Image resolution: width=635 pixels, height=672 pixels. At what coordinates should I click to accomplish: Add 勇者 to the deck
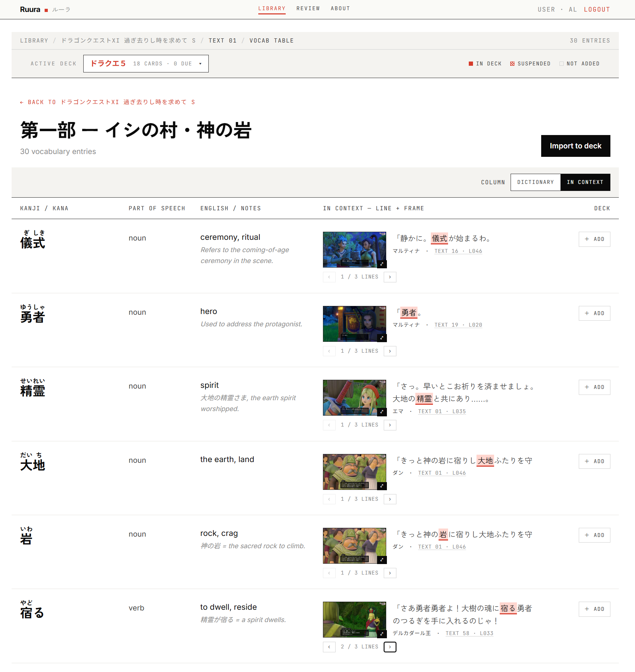594,313
